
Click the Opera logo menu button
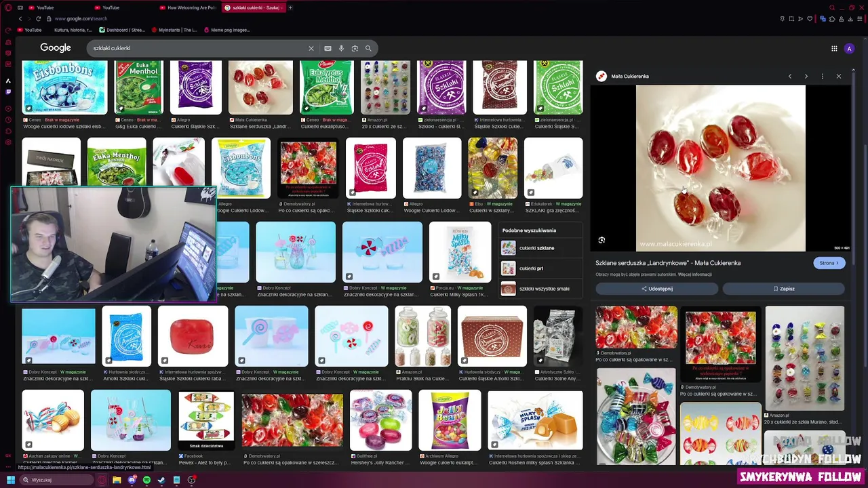tap(7, 7)
